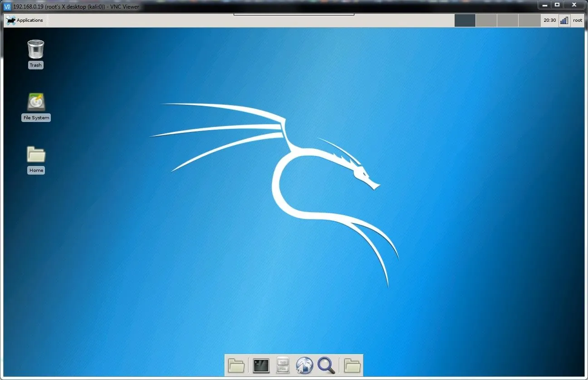Click the root user menu in the panel
Screen dimensions: 588x380
[578, 20]
